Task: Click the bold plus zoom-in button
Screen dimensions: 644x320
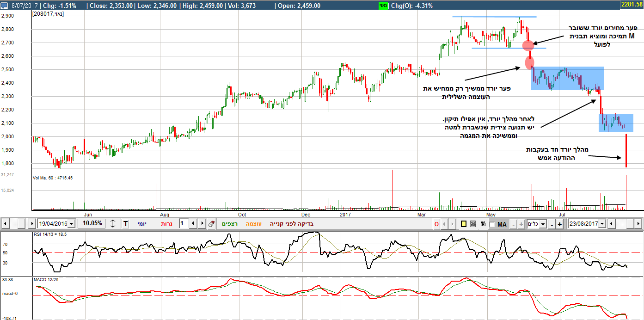Action: pyautogui.click(x=559, y=224)
